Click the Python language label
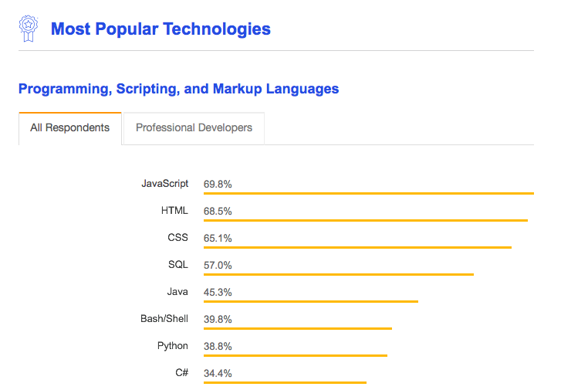The image size is (588, 390). pyautogui.click(x=172, y=346)
